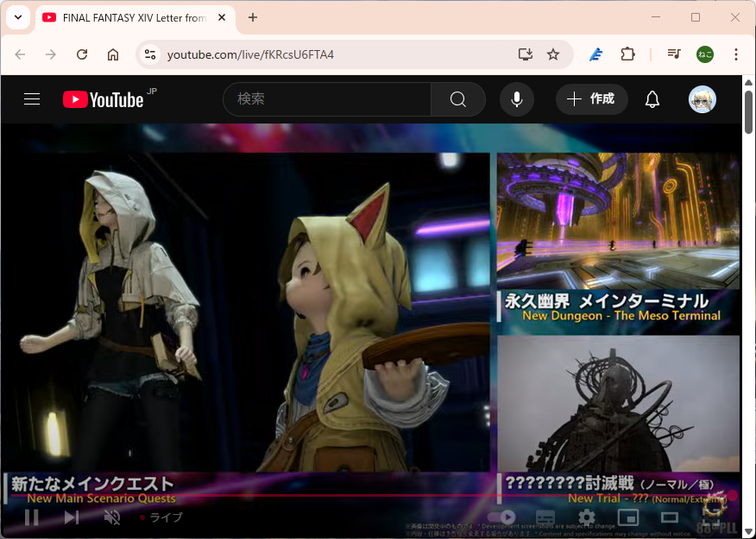Click the scrollbar down arrow
Image resolution: width=756 pixels, height=539 pixels.
748,532
